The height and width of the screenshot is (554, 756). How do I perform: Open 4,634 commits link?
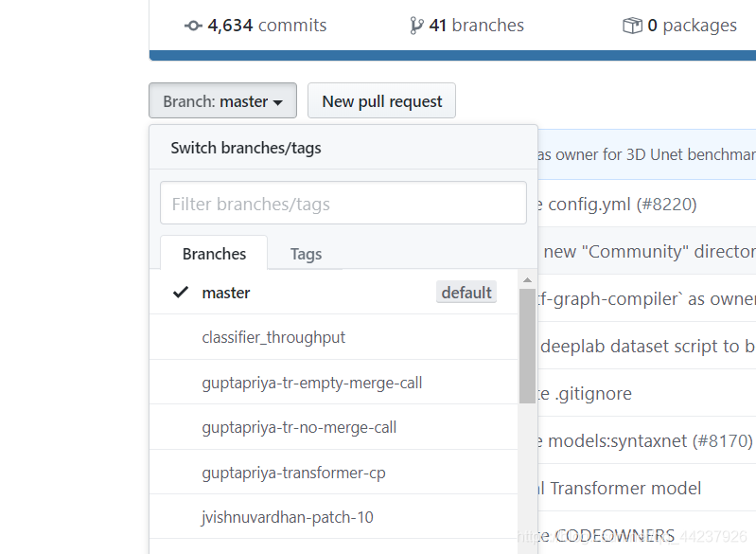pyautogui.click(x=255, y=25)
